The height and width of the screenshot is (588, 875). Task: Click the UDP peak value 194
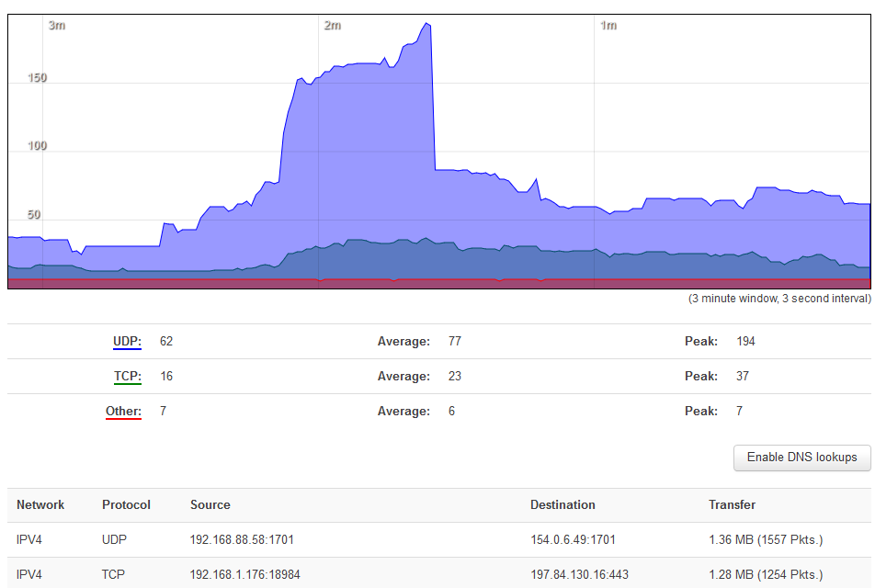(x=745, y=342)
